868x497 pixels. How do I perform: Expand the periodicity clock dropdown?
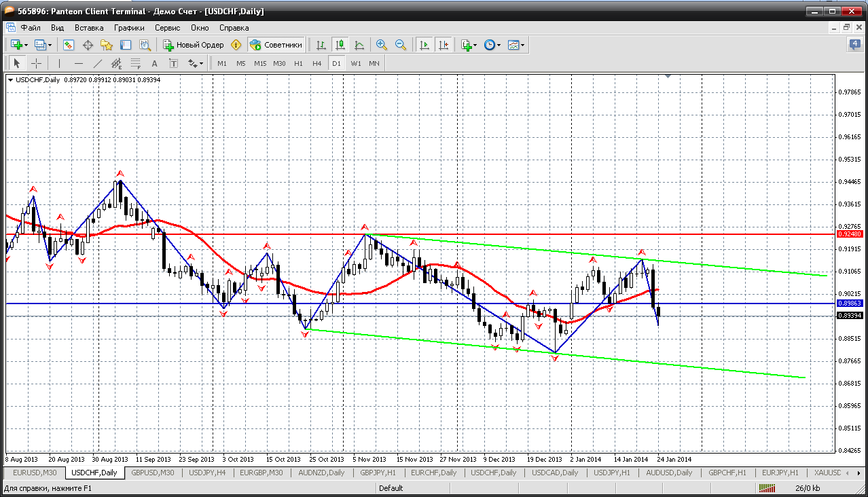(x=492, y=45)
